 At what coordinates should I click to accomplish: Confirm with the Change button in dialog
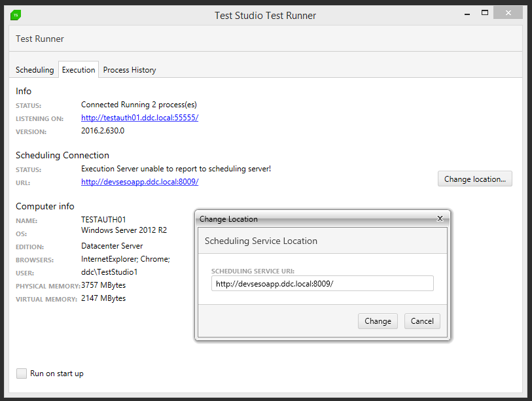coord(378,321)
